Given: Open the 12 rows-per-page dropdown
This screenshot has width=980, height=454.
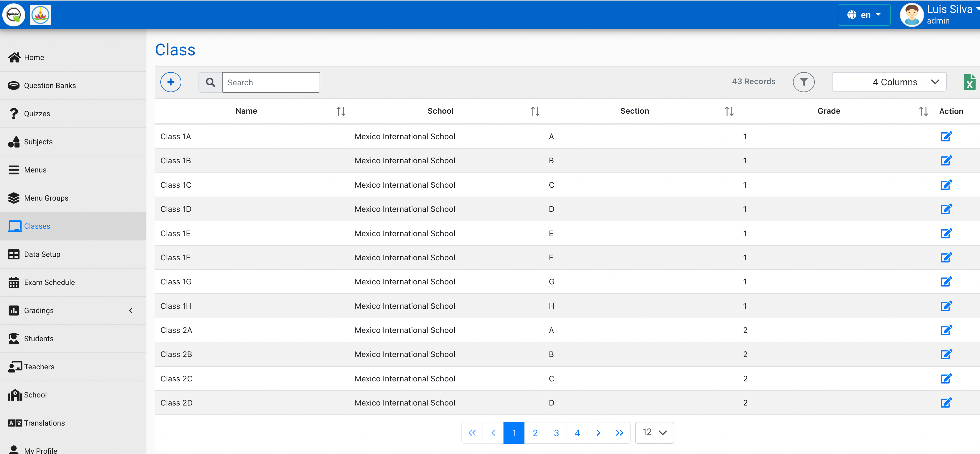Looking at the screenshot, I should click(x=654, y=432).
